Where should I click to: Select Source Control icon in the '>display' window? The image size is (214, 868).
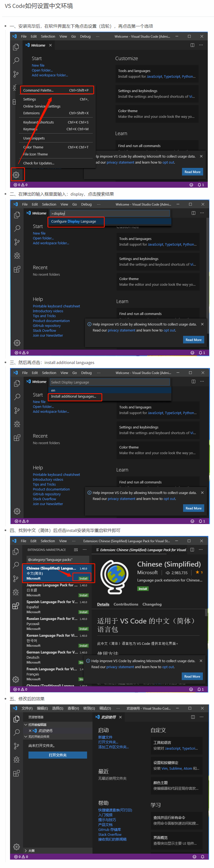coord(17,242)
